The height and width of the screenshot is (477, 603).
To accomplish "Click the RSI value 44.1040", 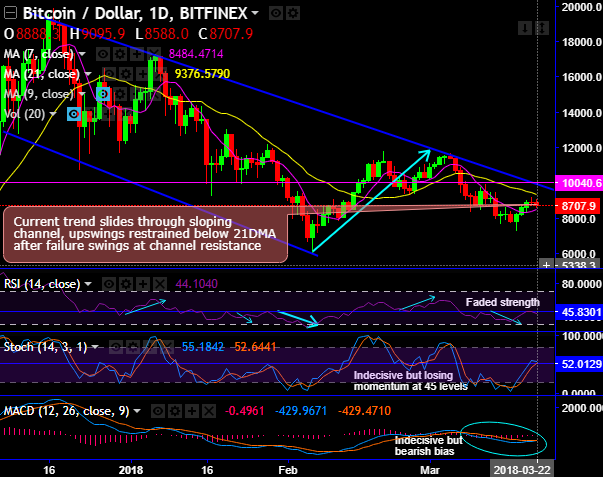I will 197,284.
